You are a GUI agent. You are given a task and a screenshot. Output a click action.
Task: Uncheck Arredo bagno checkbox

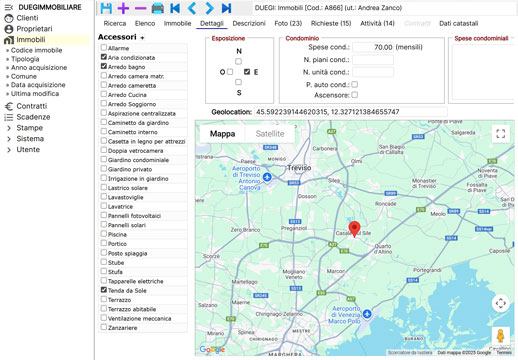[x=104, y=66]
